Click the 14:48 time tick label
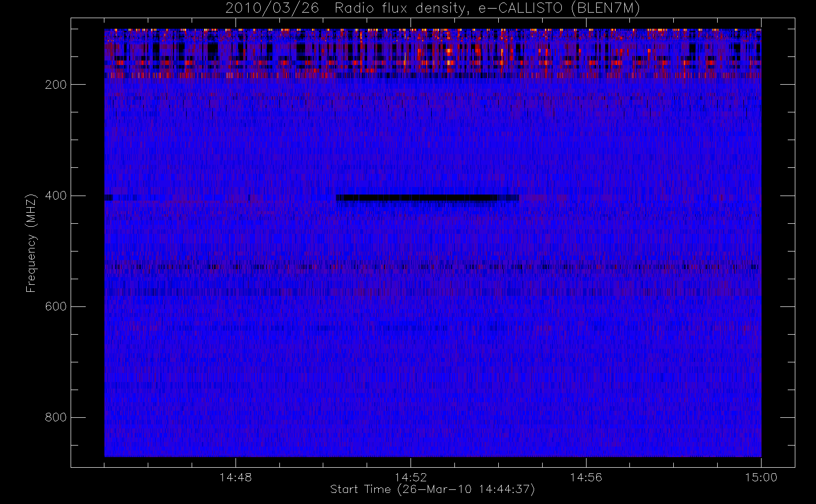 (x=236, y=477)
